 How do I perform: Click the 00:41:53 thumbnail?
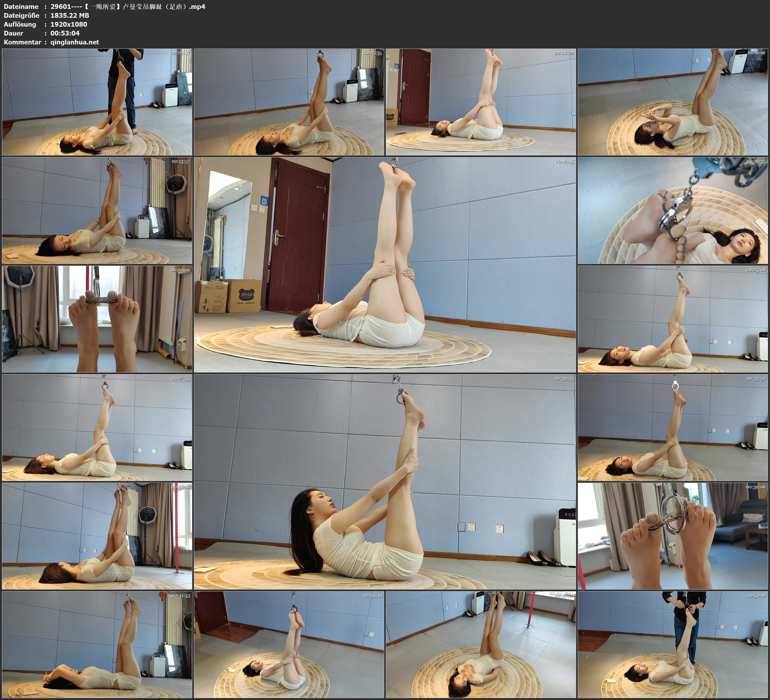(97, 644)
